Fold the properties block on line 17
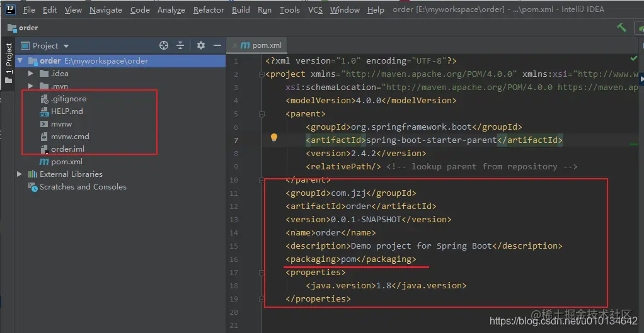The height and width of the screenshot is (333, 644). click(262, 273)
